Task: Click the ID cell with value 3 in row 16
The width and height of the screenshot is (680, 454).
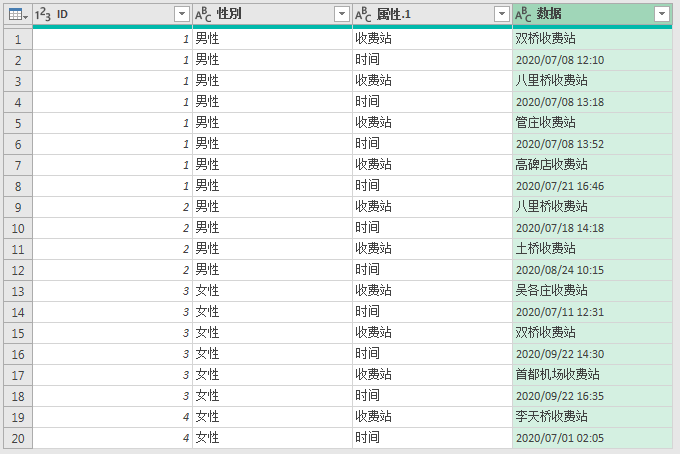Action: [x=112, y=354]
